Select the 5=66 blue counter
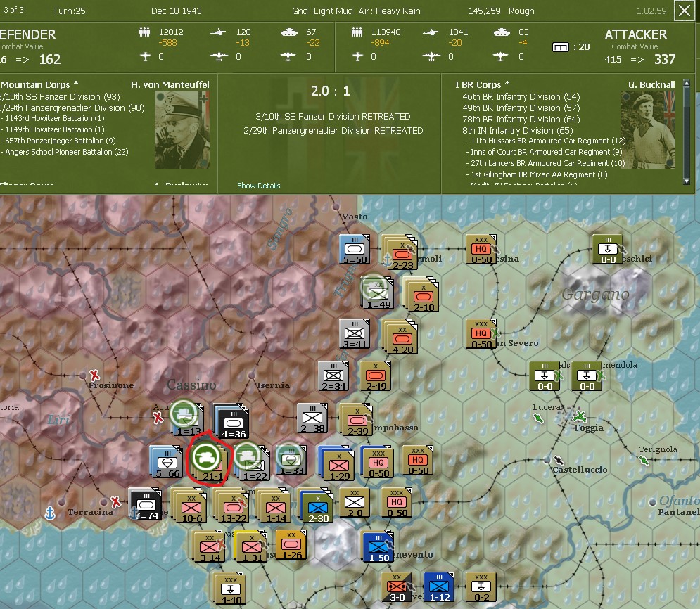 167,461
